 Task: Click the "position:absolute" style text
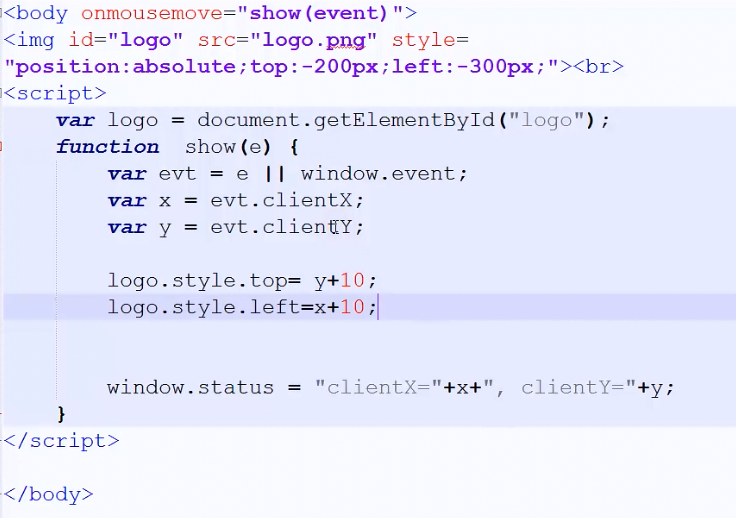click(126, 67)
